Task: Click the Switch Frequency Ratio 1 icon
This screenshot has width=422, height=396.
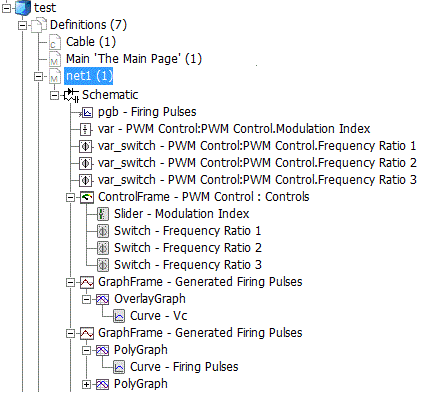Action: coord(103,231)
